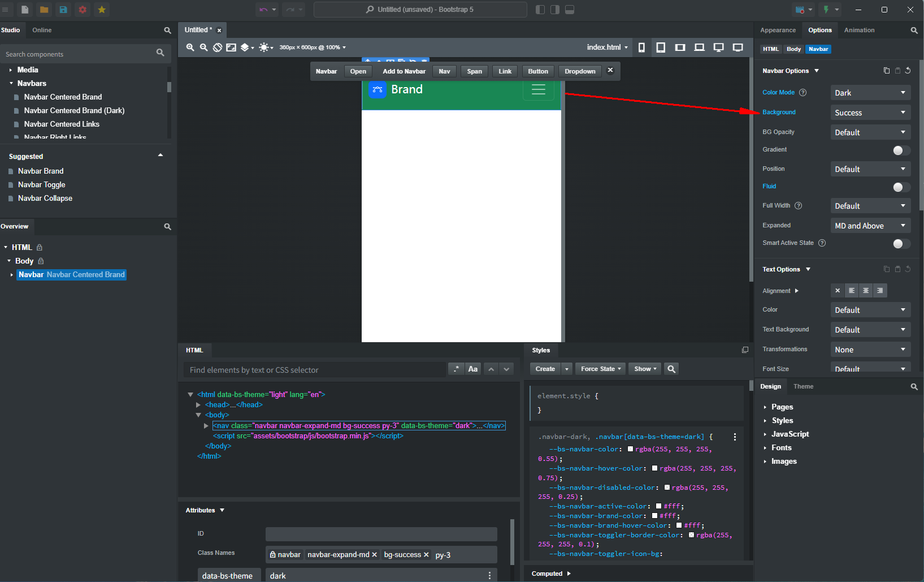This screenshot has height=582, width=924.
Task: Open the BG Opacity dropdown
Action: pos(870,132)
